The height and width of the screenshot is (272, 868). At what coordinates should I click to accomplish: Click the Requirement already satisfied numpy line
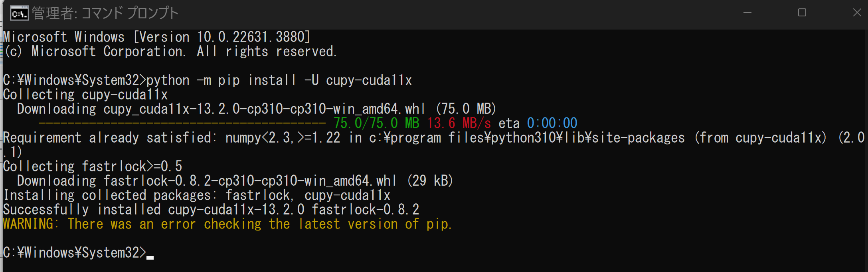click(x=434, y=145)
